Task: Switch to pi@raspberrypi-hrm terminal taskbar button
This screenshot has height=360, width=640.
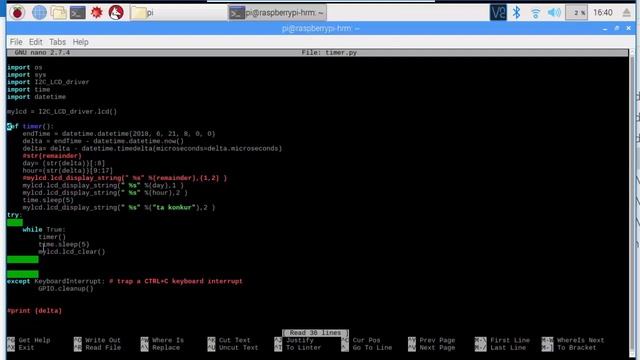Action: (277, 13)
